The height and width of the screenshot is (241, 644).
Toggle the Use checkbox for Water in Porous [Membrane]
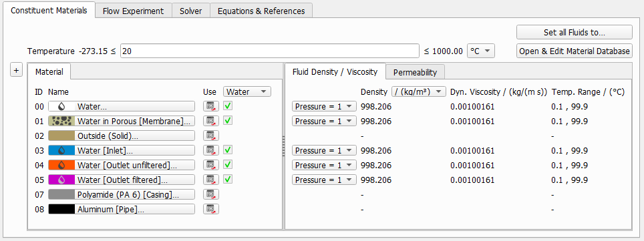(x=228, y=121)
